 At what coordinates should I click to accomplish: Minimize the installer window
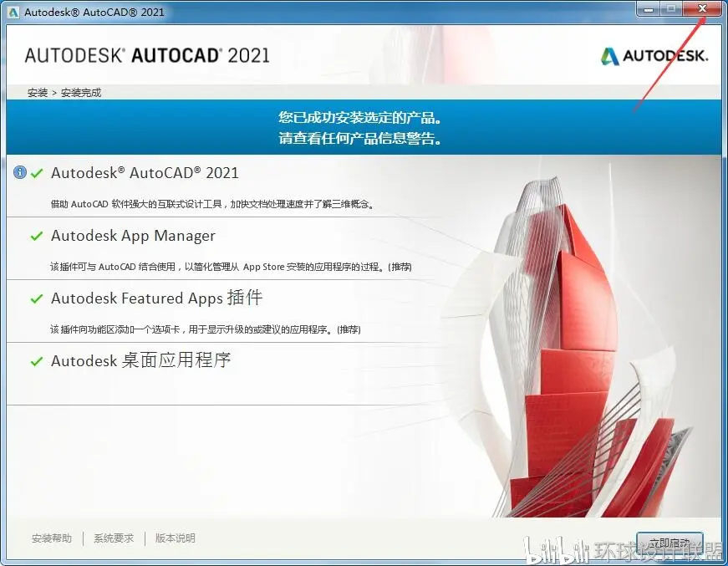point(649,9)
